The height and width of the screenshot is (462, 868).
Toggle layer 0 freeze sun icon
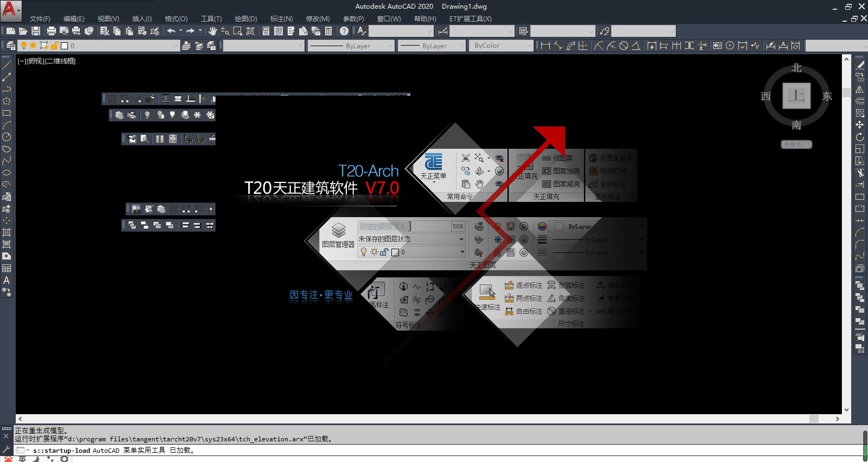coord(33,46)
